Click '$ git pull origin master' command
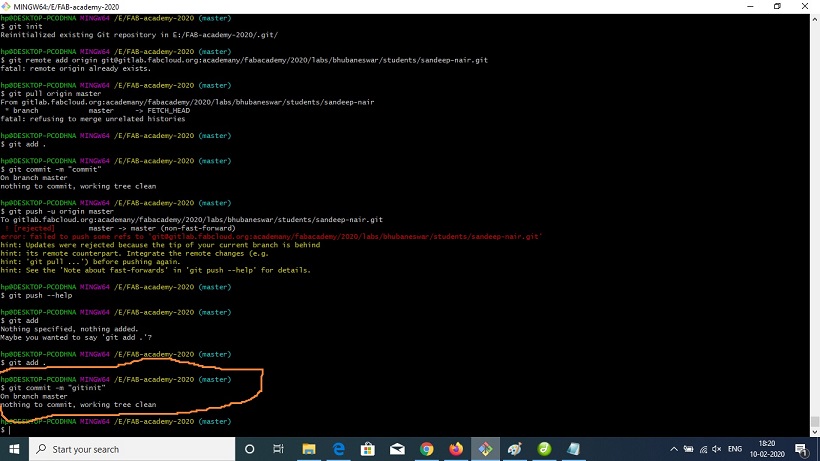The image size is (820, 461). tap(51, 94)
